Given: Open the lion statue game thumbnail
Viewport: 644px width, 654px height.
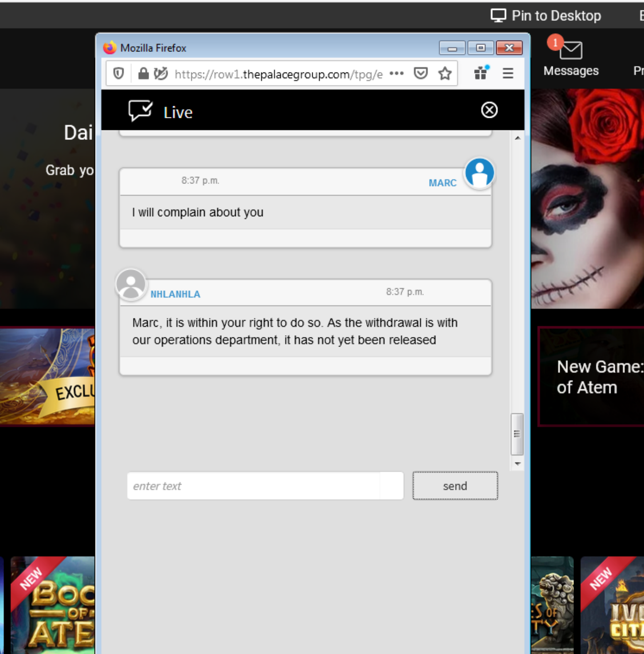Looking at the screenshot, I should [552, 605].
